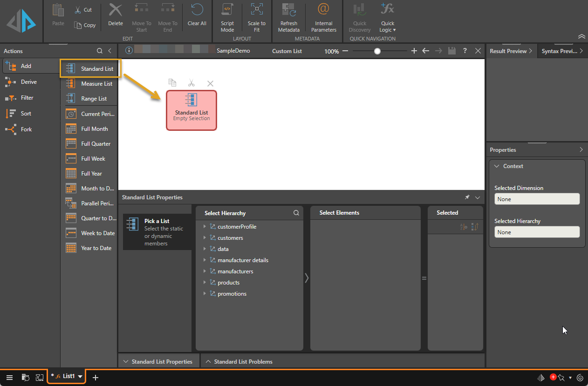Image resolution: width=588 pixels, height=386 pixels.
Task: Expand the customerProfile hierarchy node
Action: 205,227
